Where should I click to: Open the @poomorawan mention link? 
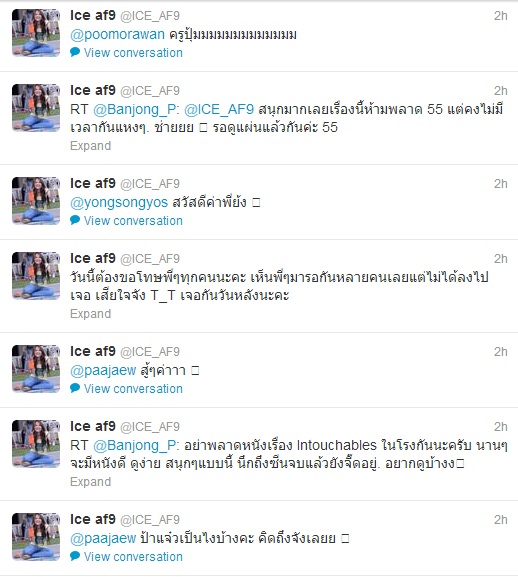pyautogui.click(x=117, y=35)
